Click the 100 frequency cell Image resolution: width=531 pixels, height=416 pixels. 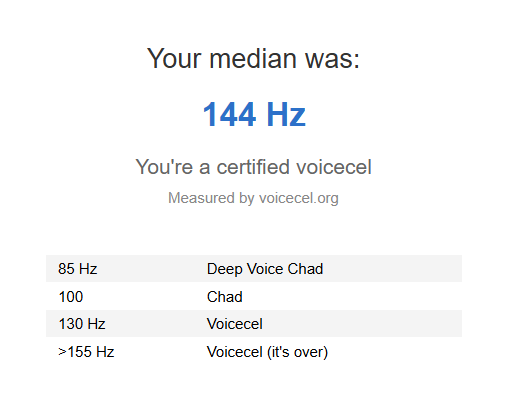71,297
